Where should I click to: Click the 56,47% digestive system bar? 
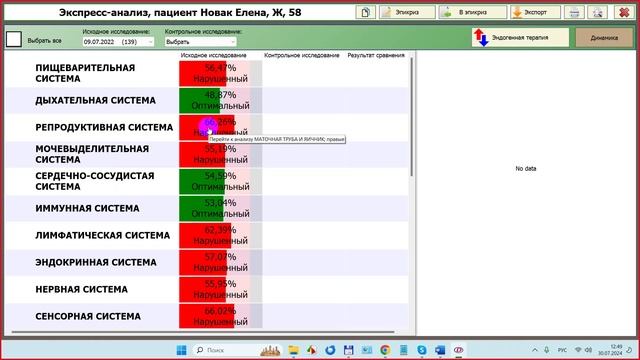point(220,73)
